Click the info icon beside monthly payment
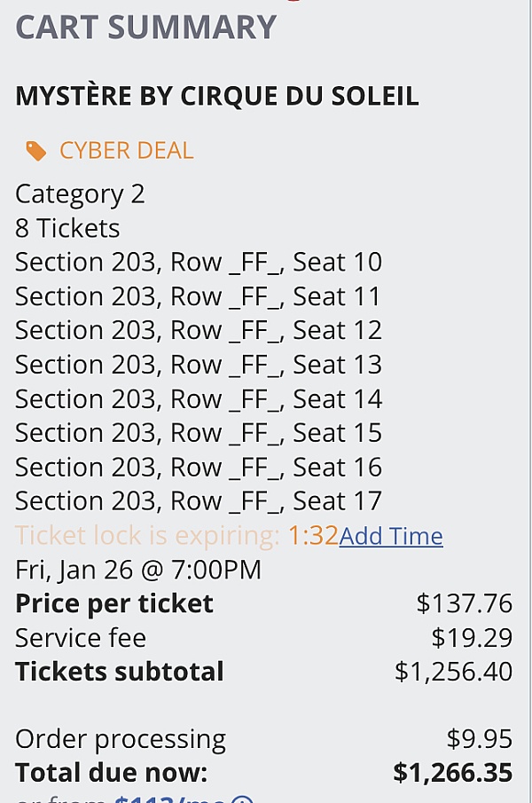Screen dimensions: 532x803 [x=242, y=799]
